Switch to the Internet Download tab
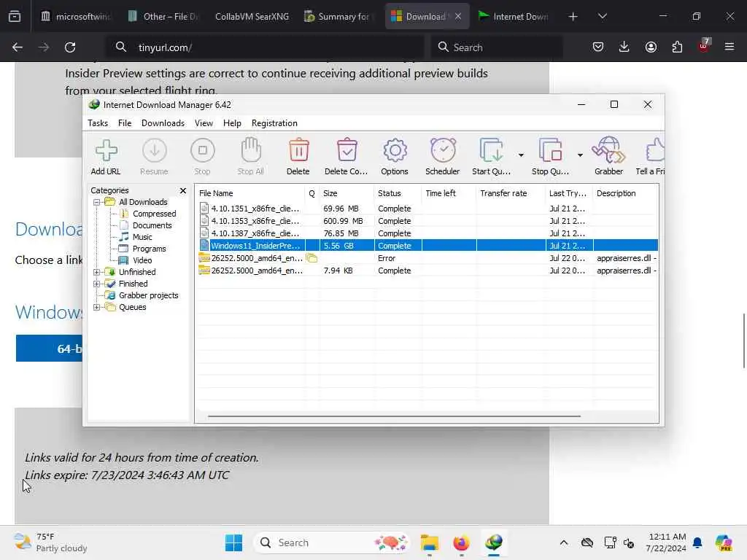Viewport: 747px width, 560px height. [514, 17]
